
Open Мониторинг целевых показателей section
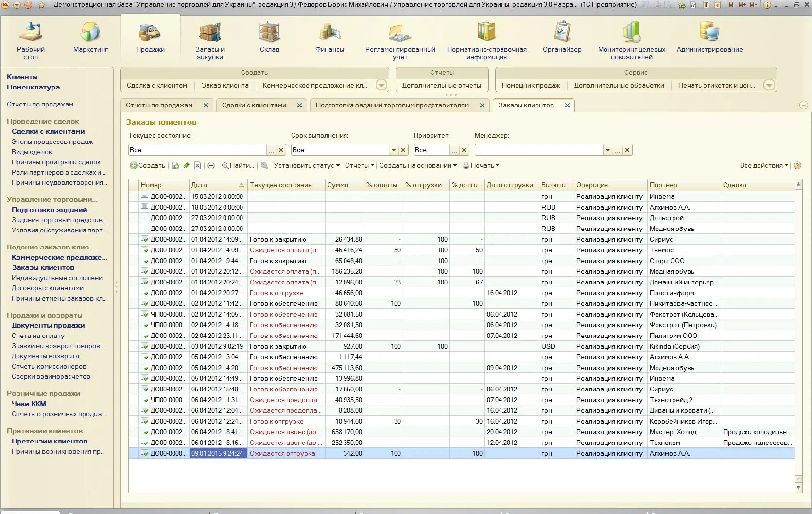632,41
